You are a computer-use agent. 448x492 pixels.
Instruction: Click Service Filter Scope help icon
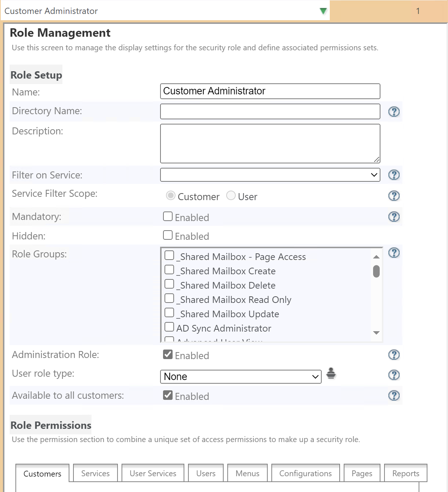pyautogui.click(x=394, y=196)
